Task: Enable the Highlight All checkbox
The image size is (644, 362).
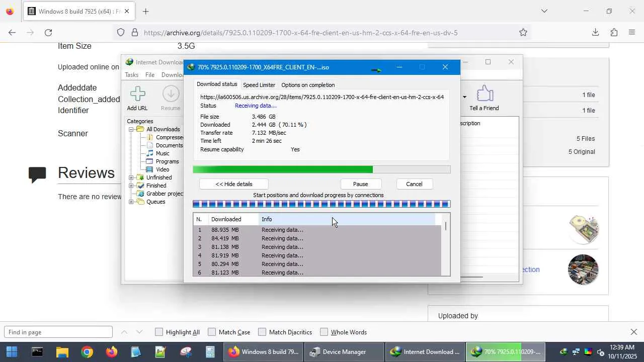Action: 159,332
